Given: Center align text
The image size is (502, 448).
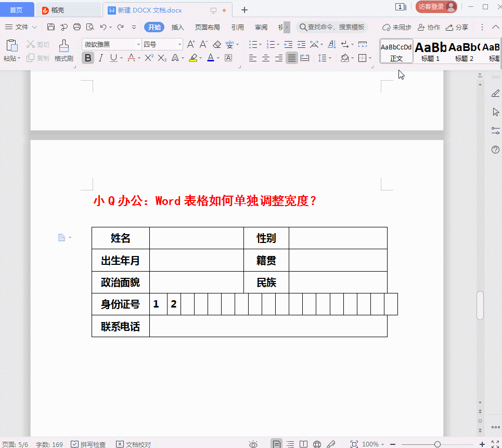Looking at the screenshot, I should (x=266, y=58).
